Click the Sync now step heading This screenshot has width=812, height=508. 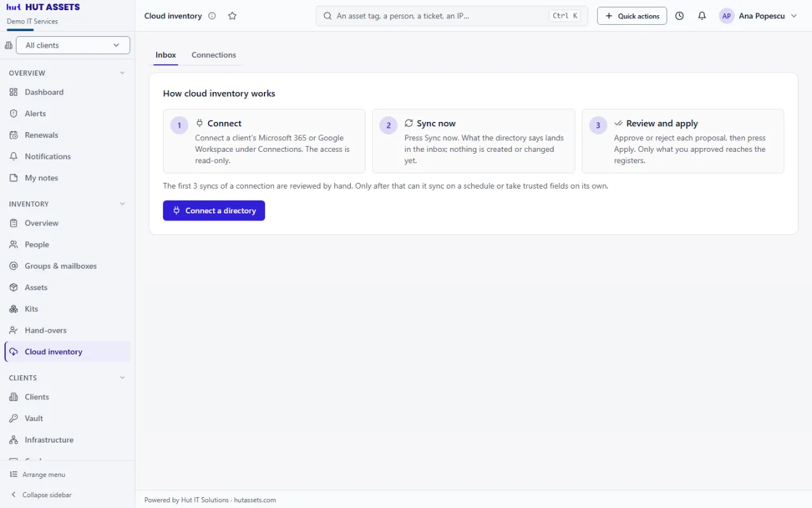(x=436, y=123)
